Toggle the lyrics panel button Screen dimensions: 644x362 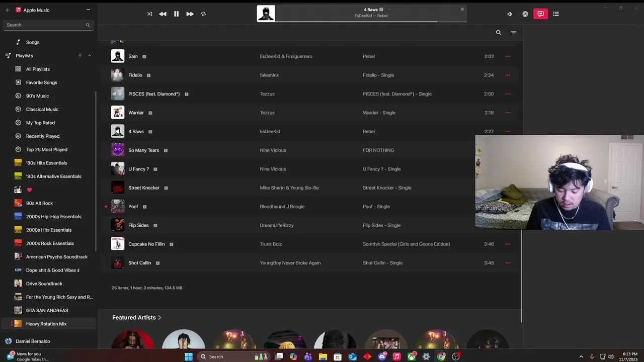point(540,14)
